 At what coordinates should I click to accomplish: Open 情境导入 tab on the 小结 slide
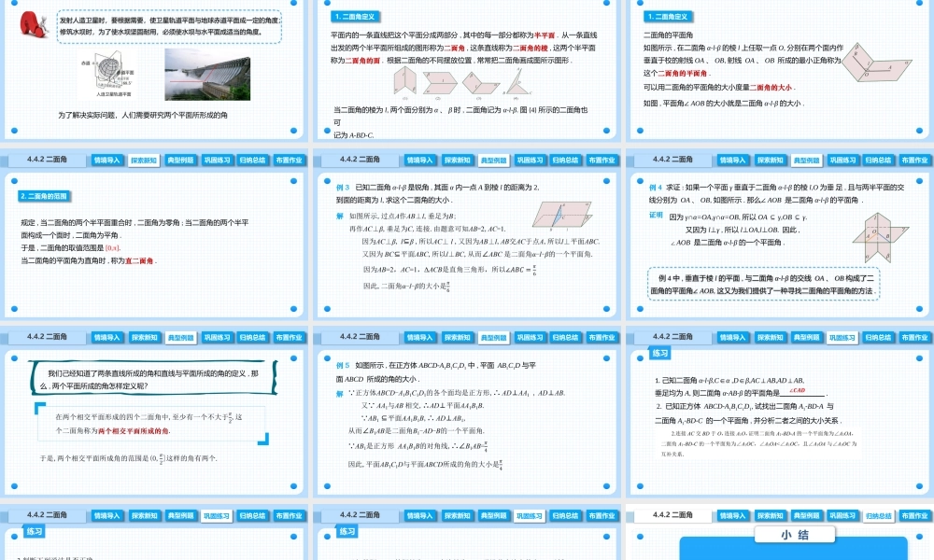[x=732, y=515]
